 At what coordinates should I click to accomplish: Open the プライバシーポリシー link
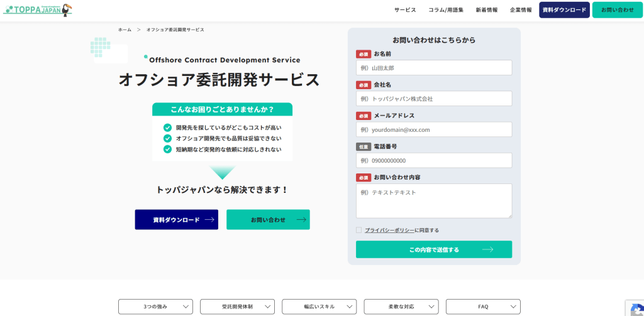389,231
